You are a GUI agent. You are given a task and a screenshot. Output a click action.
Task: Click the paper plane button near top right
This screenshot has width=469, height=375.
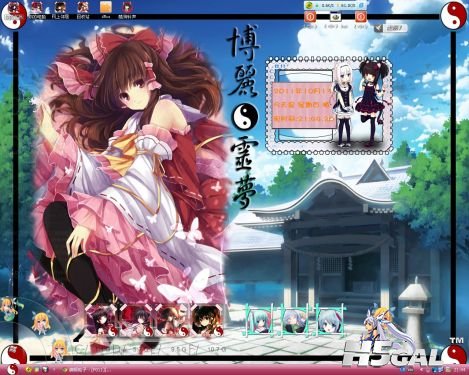(378, 28)
